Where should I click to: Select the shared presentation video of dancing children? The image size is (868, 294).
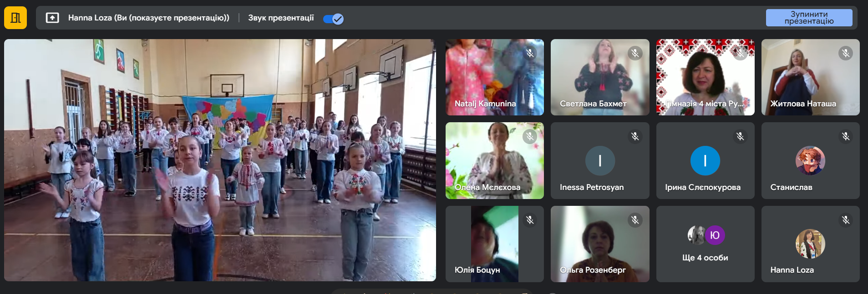(220, 160)
